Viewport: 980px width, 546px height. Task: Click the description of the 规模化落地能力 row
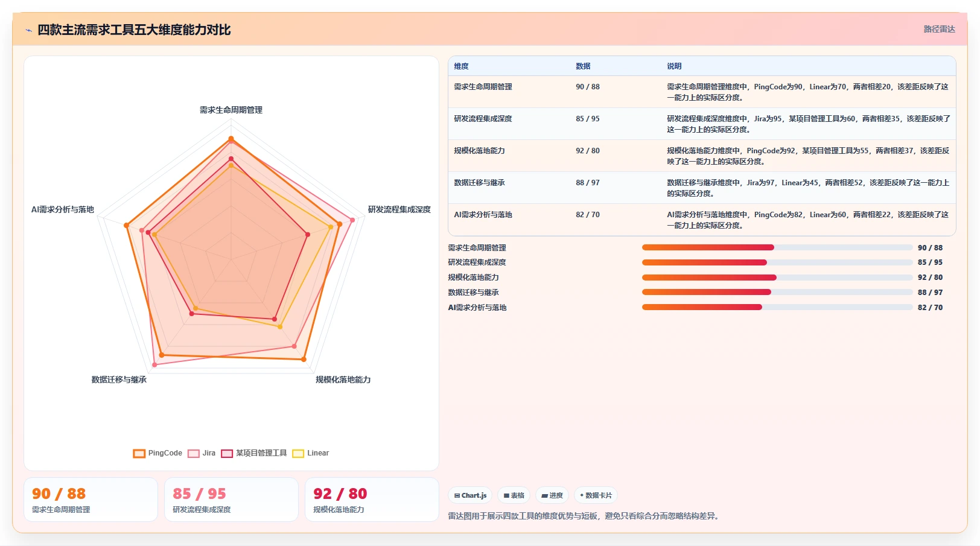click(808, 156)
